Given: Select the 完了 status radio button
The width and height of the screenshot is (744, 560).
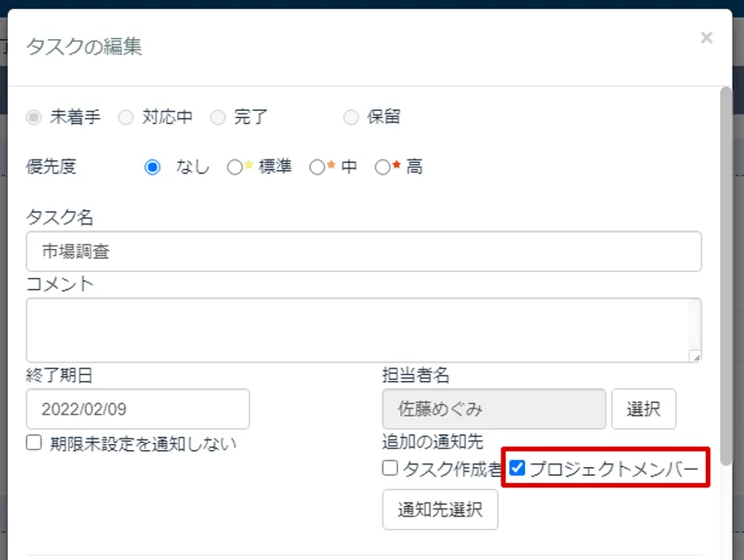Looking at the screenshot, I should click(x=218, y=117).
